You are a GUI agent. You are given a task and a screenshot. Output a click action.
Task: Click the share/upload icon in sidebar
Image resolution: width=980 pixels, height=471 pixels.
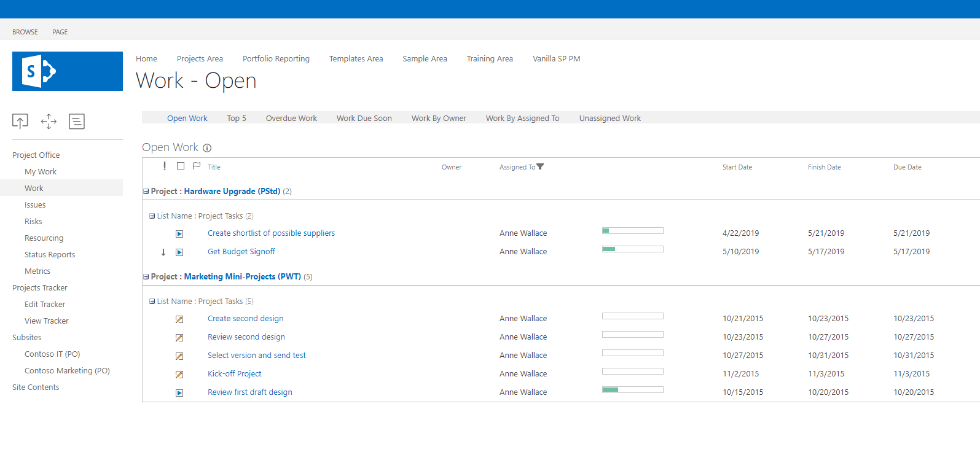[20, 122]
